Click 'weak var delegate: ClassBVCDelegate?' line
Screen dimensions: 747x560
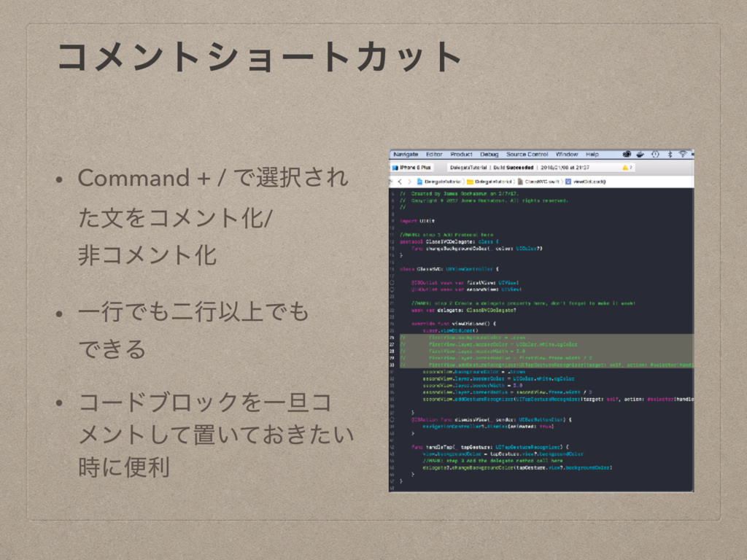[463, 310]
